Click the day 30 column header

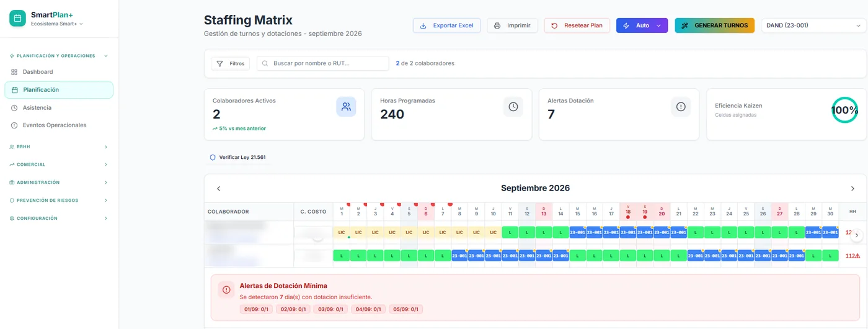click(830, 212)
